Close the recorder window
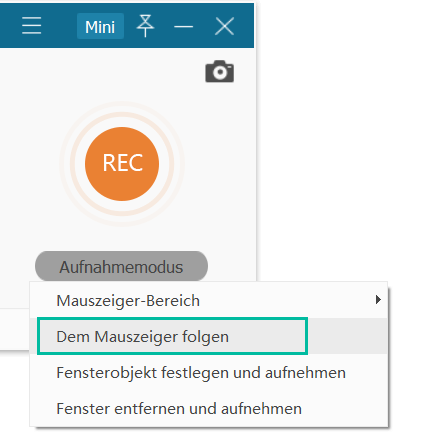 224,26
